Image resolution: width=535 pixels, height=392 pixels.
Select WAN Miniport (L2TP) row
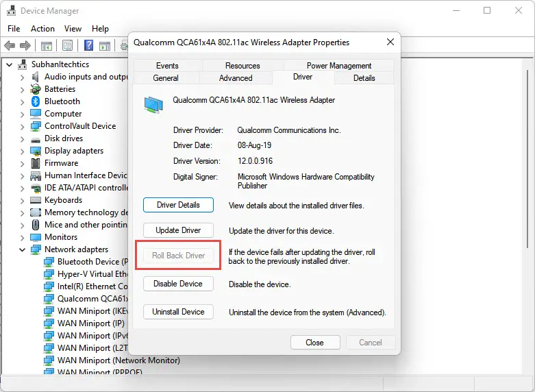(86, 348)
